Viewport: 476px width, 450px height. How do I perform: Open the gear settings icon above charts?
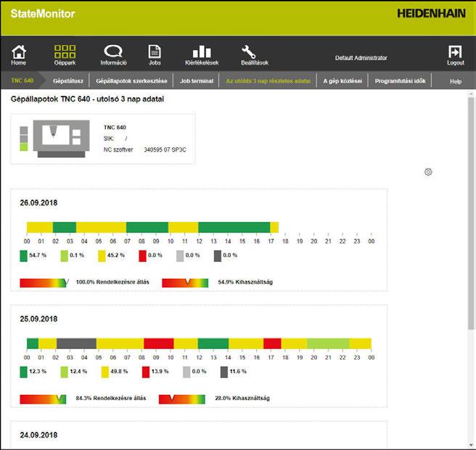click(x=428, y=172)
